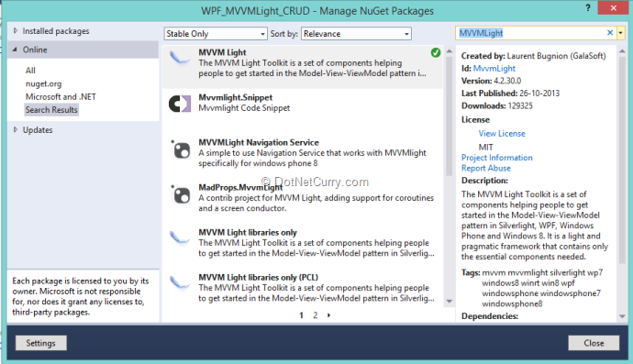Click the Version 4.2.30.0 text
The width and height of the screenshot is (633, 364).
coord(492,81)
